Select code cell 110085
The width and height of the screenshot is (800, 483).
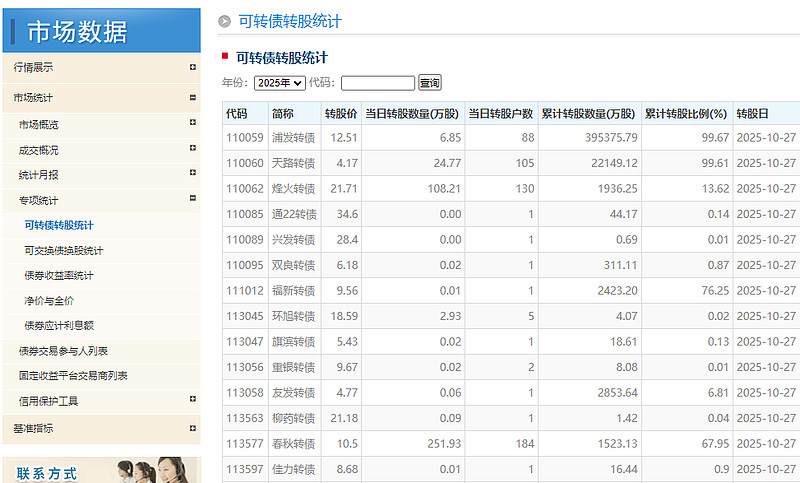pyautogui.click(x=245, y=214)
